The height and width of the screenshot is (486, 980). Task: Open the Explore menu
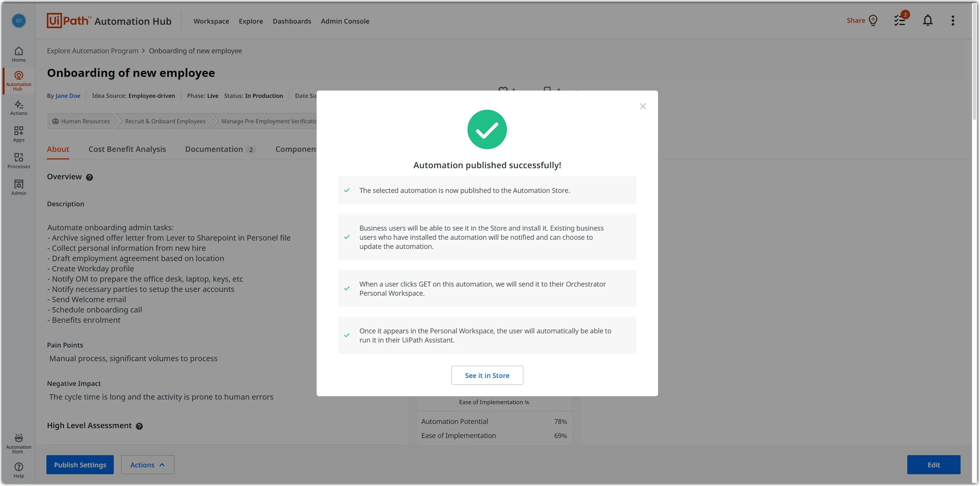[251, 21]
